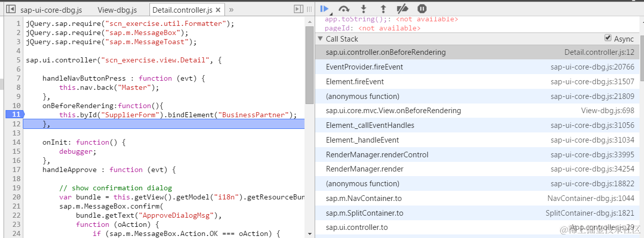Select the sap.m.NavContainer.to stack frame

477,198
